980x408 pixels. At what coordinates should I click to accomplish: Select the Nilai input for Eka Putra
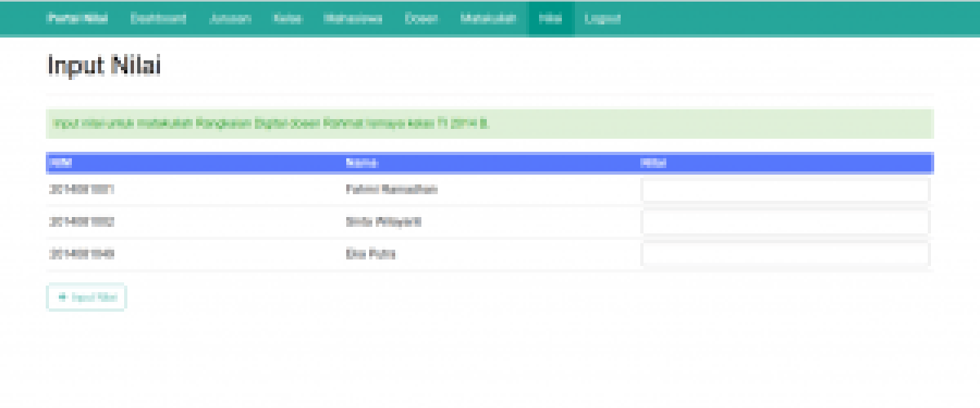pyautogui.click(x=785, y=255)
